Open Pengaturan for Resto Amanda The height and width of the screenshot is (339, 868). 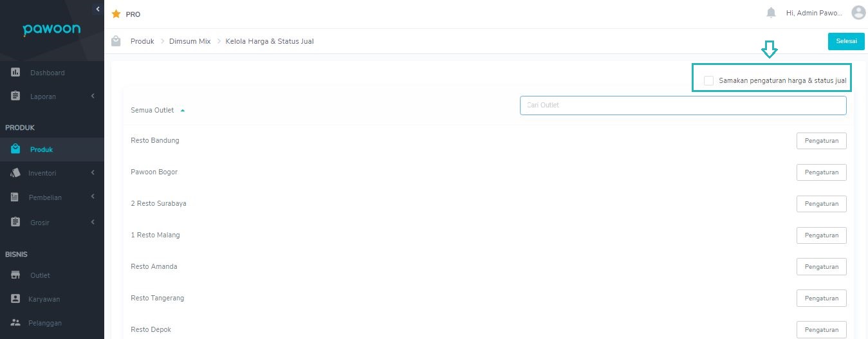click(821, 267)
